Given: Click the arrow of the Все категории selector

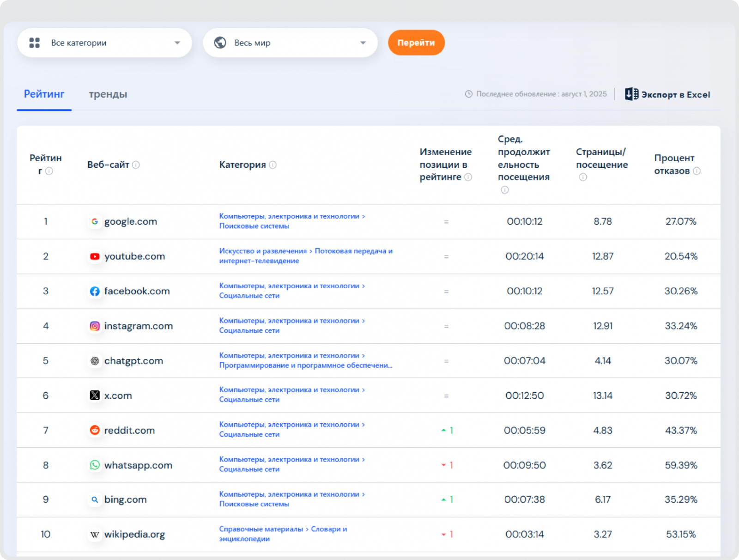Looking at the screenshot, I should [x=177, y=43].
